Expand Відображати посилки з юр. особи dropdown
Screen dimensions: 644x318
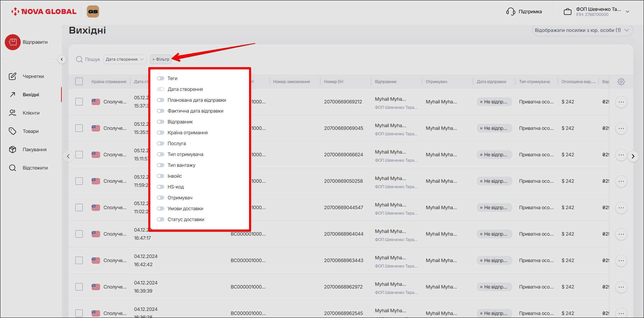point(582,30)
